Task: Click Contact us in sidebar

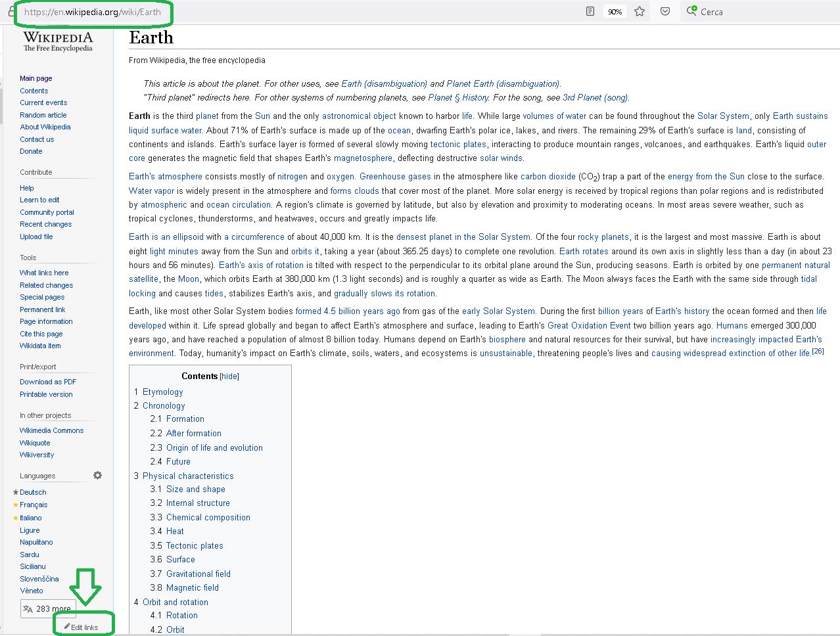Action: point(37,139)
